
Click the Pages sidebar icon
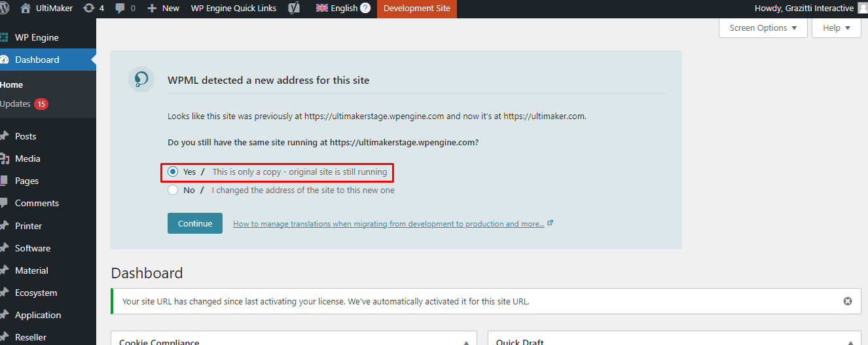pos(4,181)
